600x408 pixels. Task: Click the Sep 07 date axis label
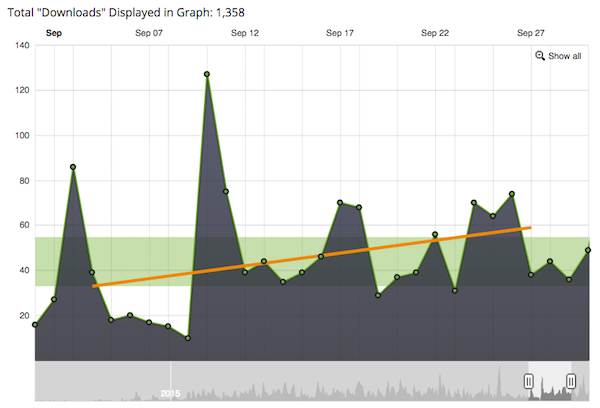(x=149, y=33)
